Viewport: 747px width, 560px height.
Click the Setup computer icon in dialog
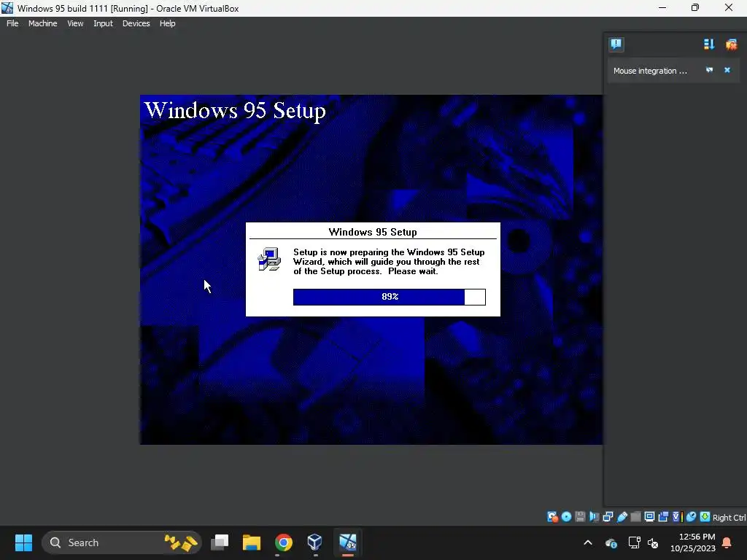[x=269, y=259]
